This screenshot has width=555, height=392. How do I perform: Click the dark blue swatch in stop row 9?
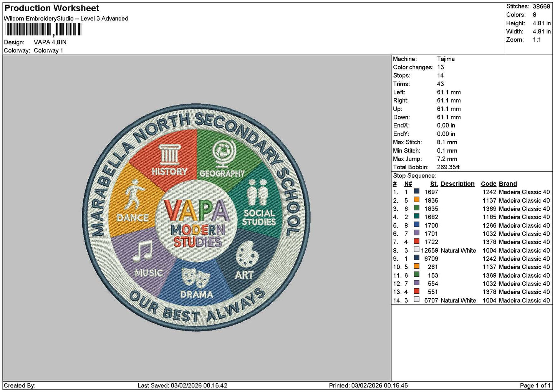(416, 258)
